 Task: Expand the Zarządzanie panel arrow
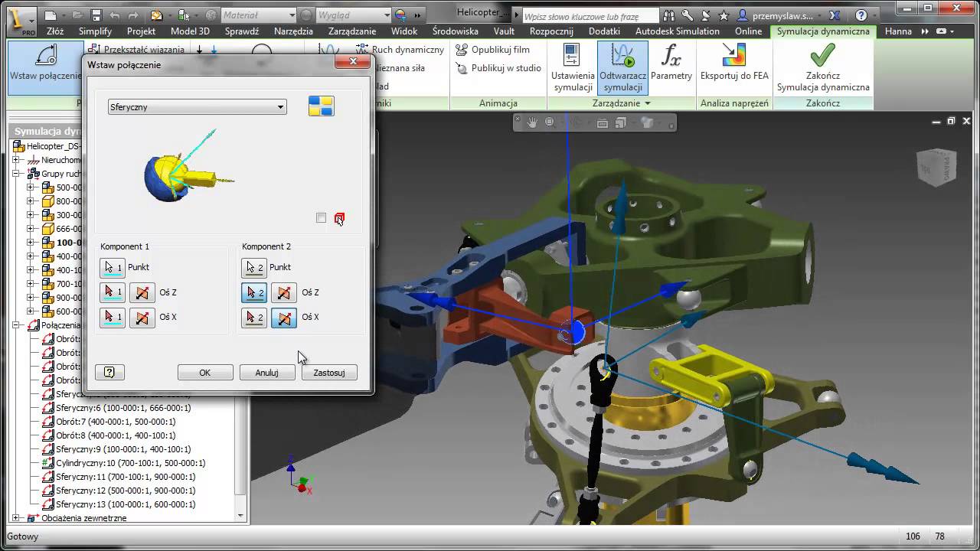pos(648,103)
